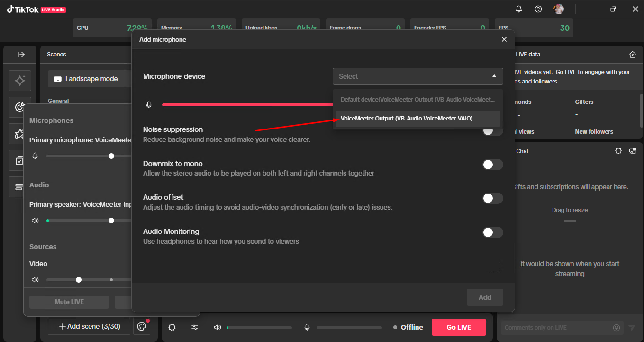Open stream settings gear in bottom bar
Viewport: 644px width, 342px height.
(x=172, y=327)
